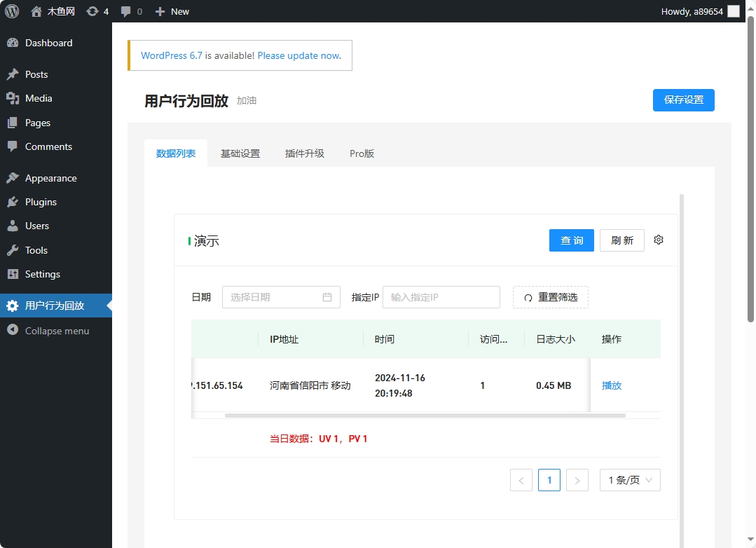Click the Howdy, a89654 account text
Screen dimensions: 756x548
pyautogui.click(x=692, y=11)
